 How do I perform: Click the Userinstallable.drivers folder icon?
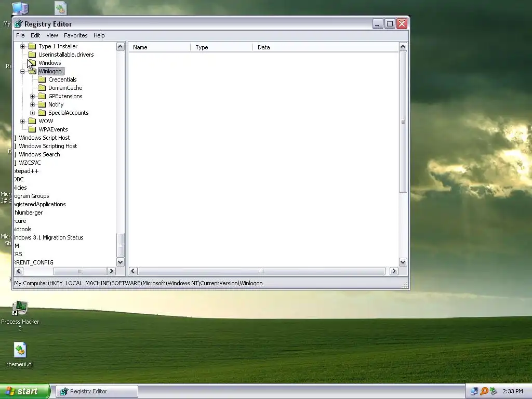pyautogui.click(x=32, y=54)
